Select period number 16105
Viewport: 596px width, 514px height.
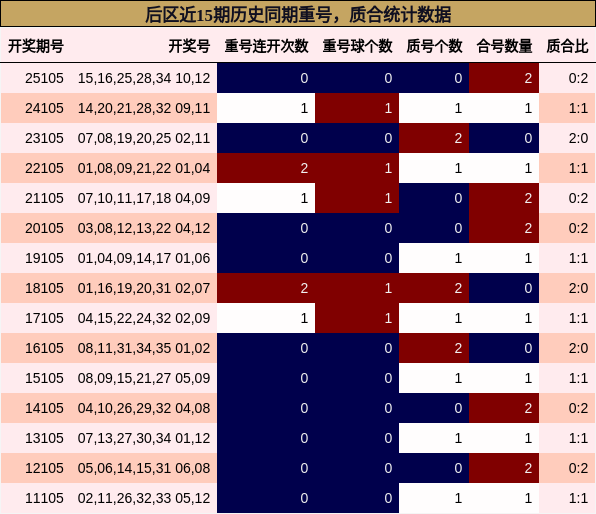[x=44, y=348]
